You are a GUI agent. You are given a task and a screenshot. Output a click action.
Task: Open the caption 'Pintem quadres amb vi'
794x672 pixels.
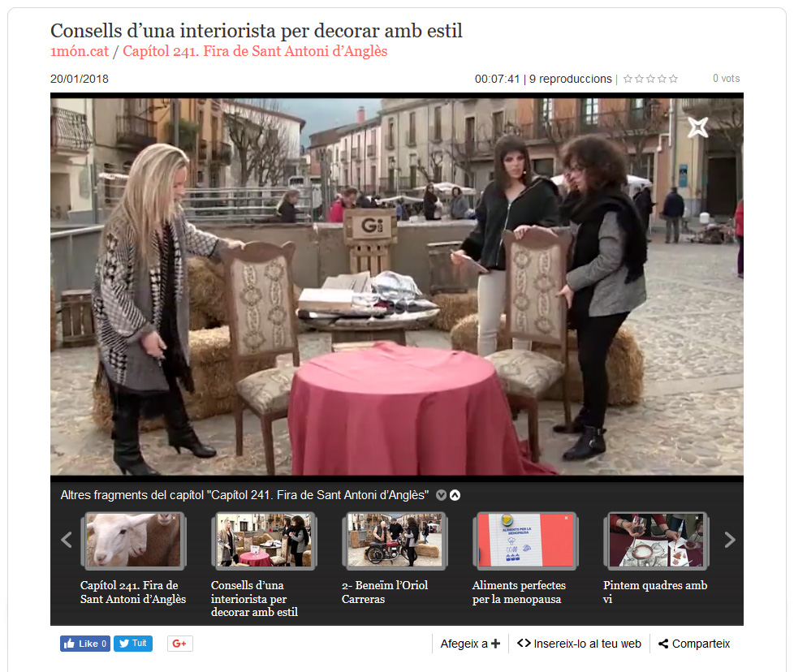coord(655,592)
